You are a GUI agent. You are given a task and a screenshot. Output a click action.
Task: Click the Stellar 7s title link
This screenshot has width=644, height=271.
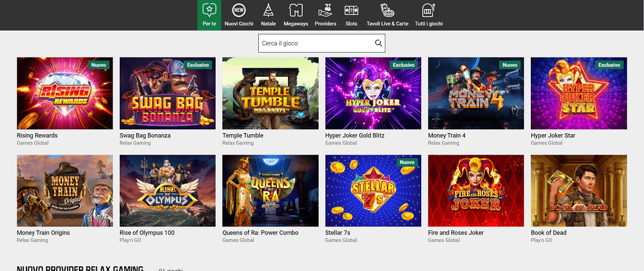click(338, 233)
